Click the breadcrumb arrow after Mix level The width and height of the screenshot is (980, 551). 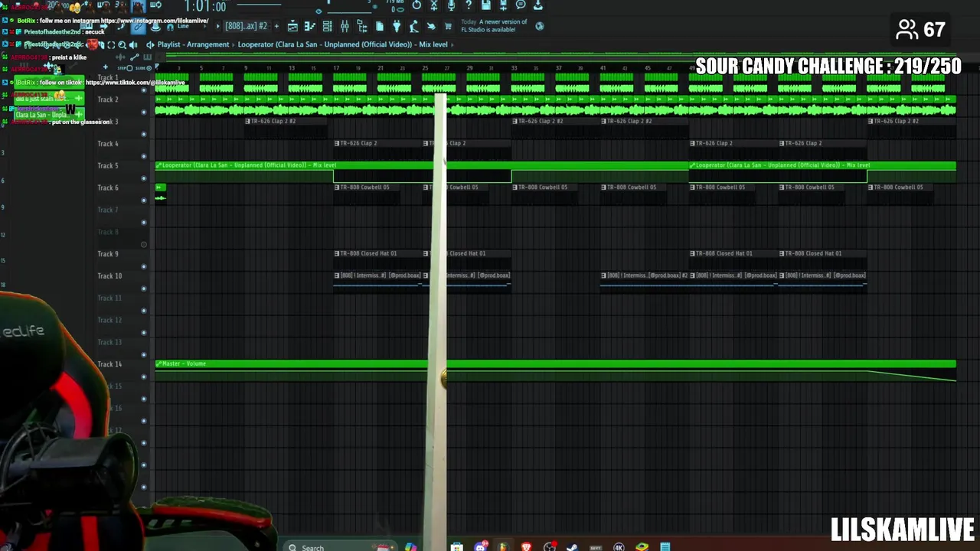coord(452,44)
